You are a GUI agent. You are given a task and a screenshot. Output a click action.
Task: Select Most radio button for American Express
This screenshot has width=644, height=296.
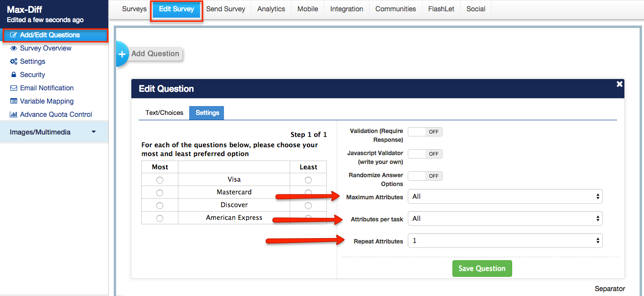[160, 218]
